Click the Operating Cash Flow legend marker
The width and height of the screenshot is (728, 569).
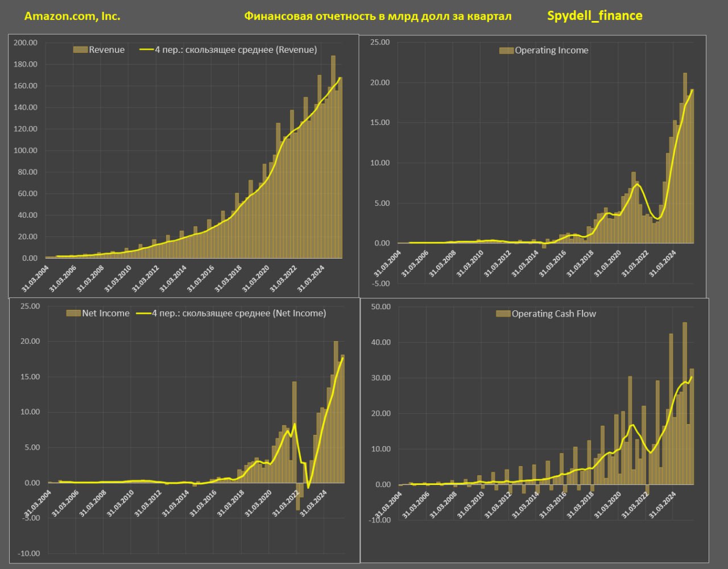(503, 314)
